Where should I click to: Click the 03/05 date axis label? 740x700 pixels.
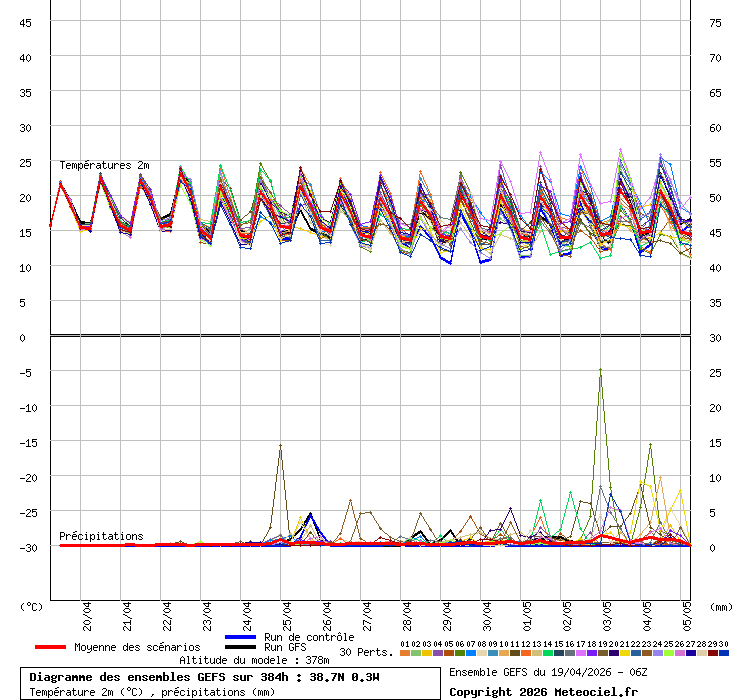point(607,612)
